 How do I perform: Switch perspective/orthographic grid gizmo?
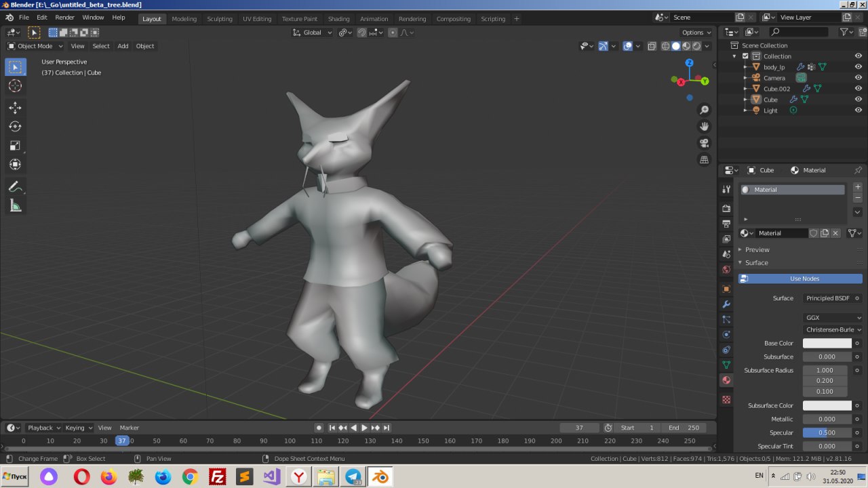pyautogui.click(x=704, y=160)
